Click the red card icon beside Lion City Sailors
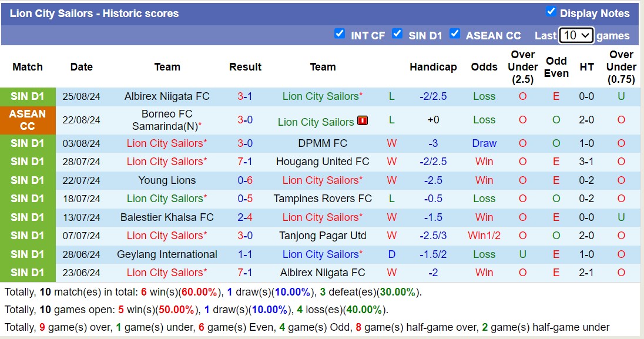This screenshot has height=339, width=644. click(363, 122)
